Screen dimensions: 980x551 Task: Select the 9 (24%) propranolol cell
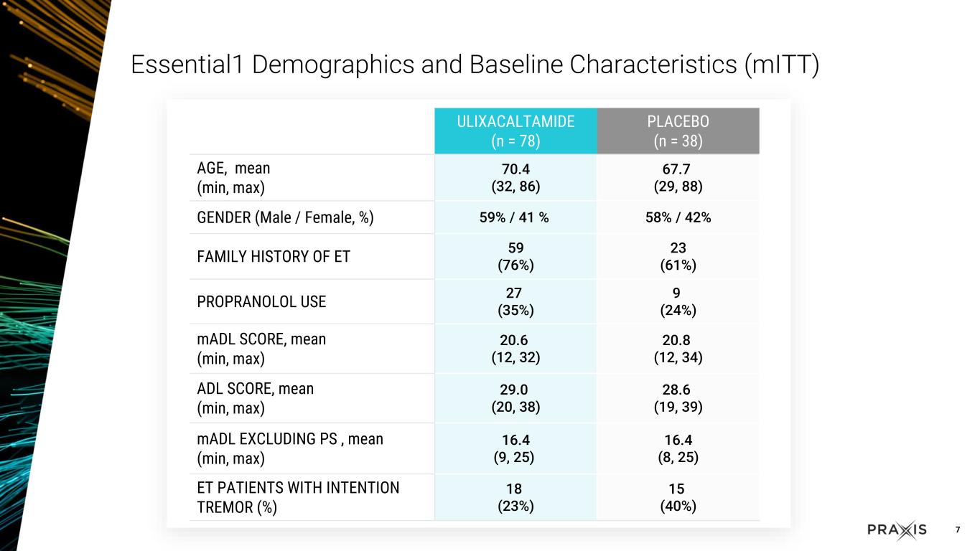(678, 301)
